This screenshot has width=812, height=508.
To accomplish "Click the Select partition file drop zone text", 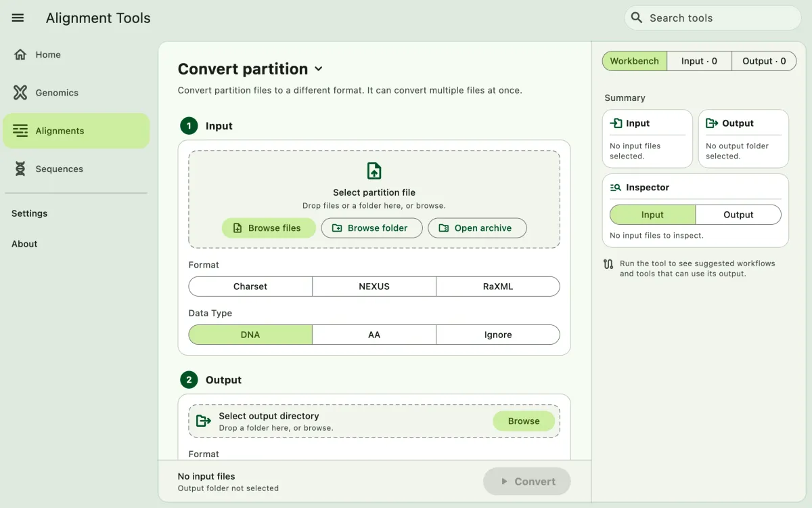I will pyautogui.click(x=374, y=192).
